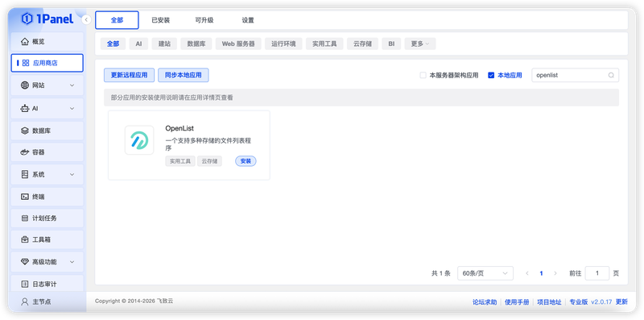Filter by 实用工具 in the category bar

(324, 44)
